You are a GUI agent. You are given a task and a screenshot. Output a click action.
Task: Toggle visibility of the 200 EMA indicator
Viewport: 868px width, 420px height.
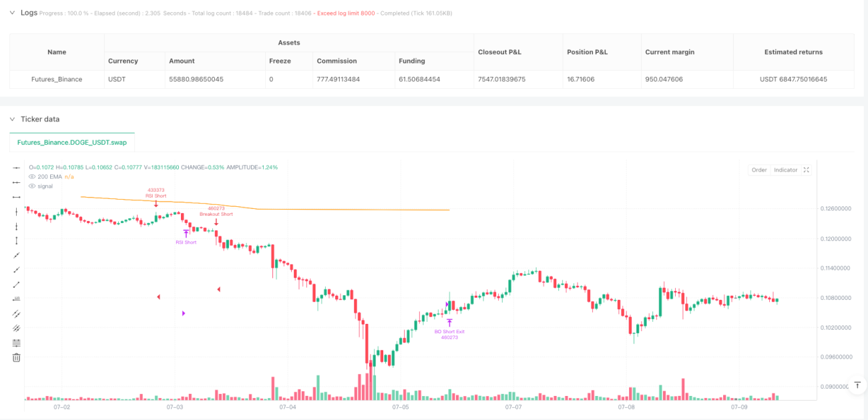pyautogui.click(x=31, y=176)
